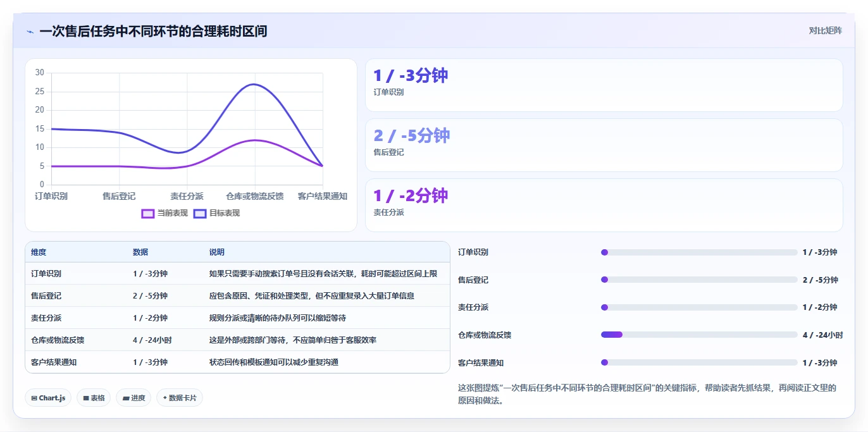Click the 售后登记 progress bar

[699, 280]
